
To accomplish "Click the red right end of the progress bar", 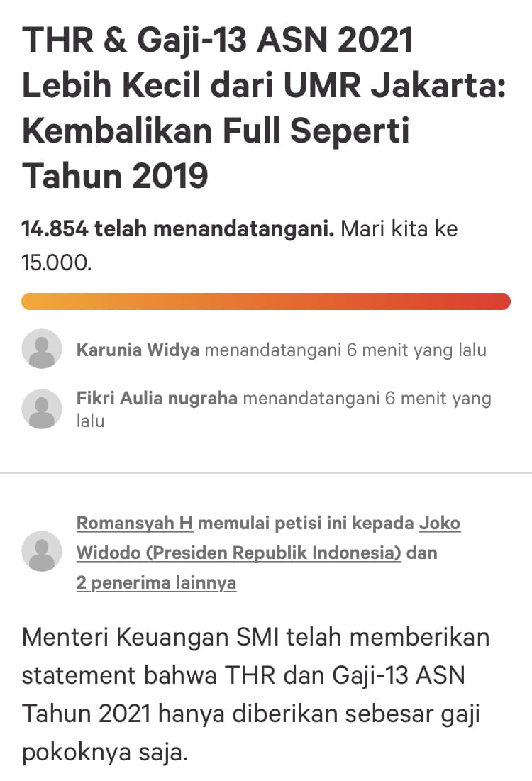I will coord(499,301).
